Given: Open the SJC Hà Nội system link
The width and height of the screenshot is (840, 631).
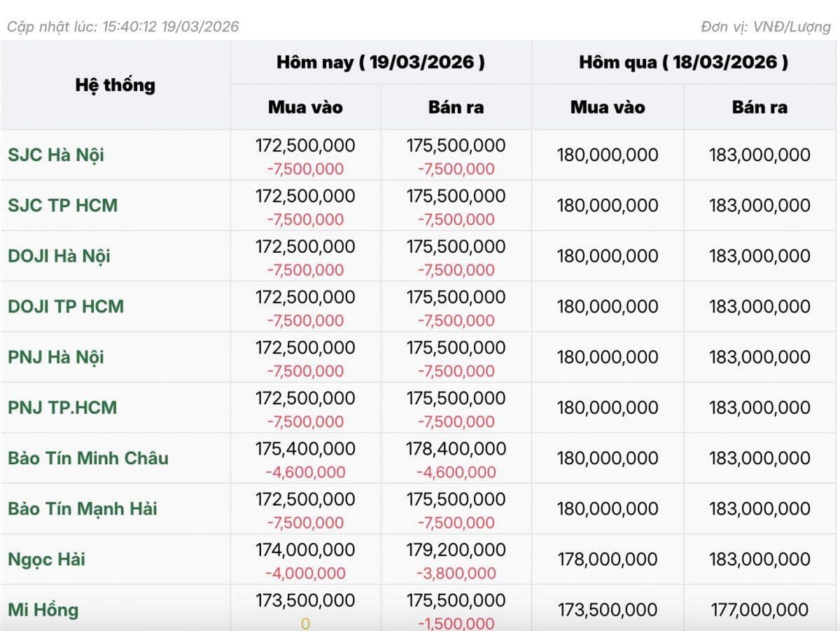Looking at the screenshot, I should pos(56,155).
